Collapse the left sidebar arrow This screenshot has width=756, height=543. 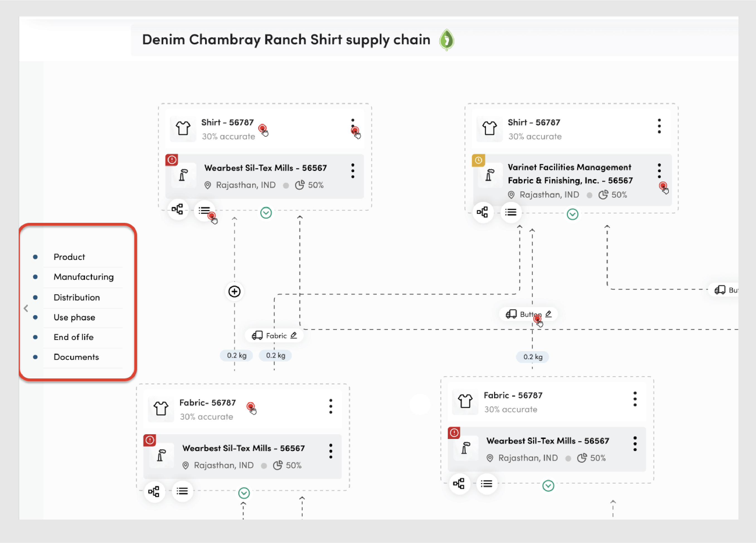pyautogui.click(x=26, y=308)
